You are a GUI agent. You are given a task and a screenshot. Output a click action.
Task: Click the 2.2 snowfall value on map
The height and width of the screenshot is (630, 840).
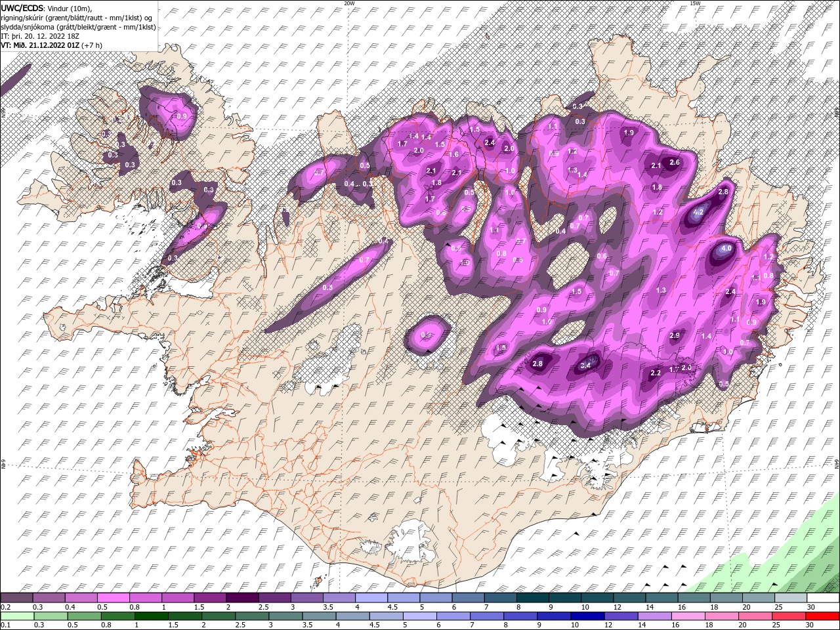pyautogui.click(x=655, y=373)
